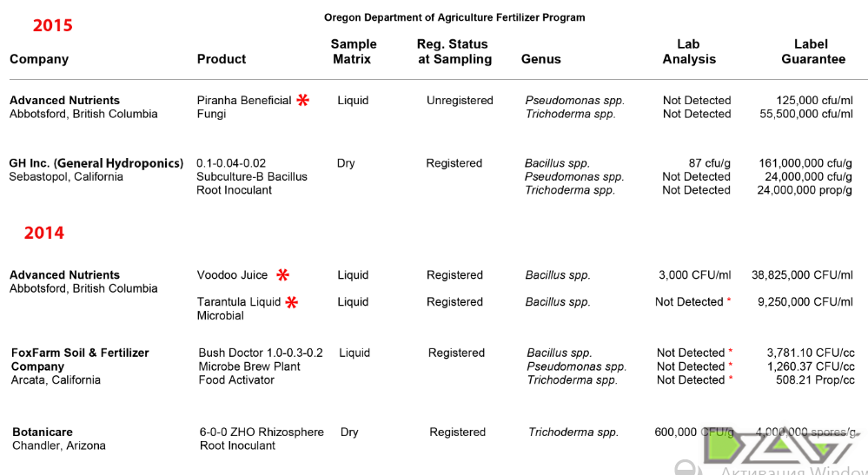Click the Oregon Department of Agriculture title
The image size is (868, 475).
pos(454,17)
